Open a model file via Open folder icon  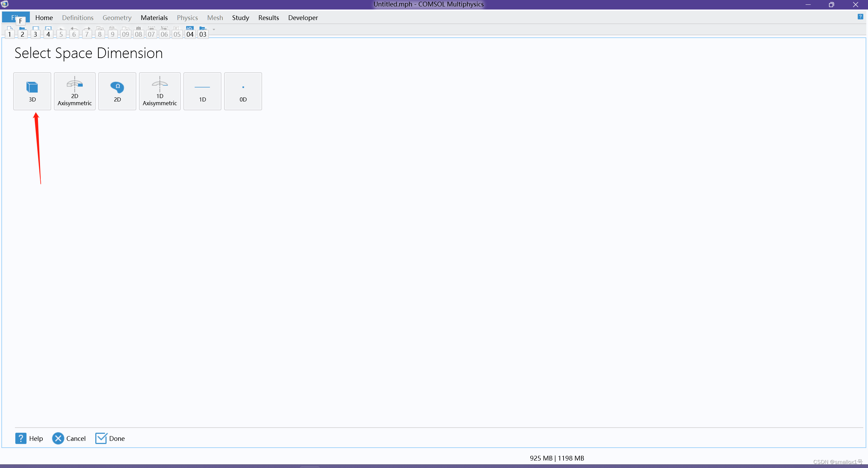click(x=22, y=28)
